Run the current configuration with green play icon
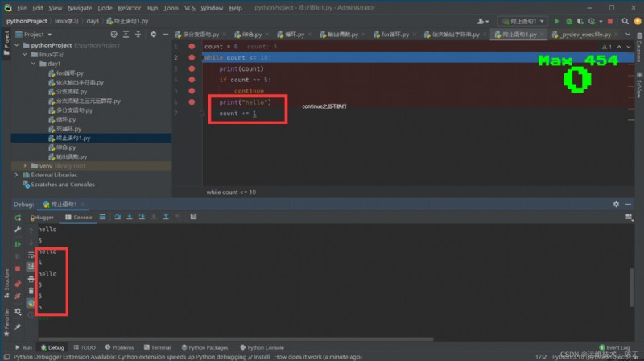The image size is (644, 361). click(x=556, y=21)
